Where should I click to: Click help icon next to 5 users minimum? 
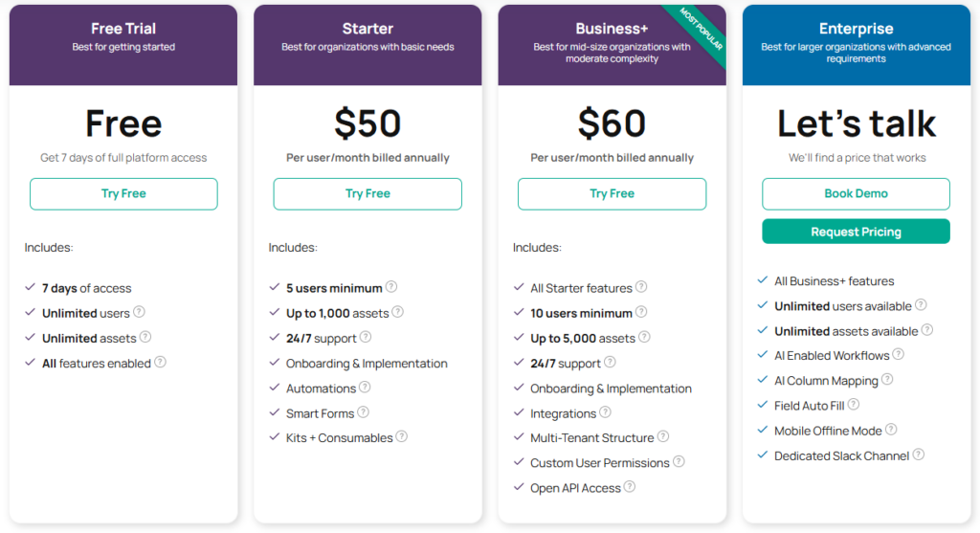(x=391, y=287)
